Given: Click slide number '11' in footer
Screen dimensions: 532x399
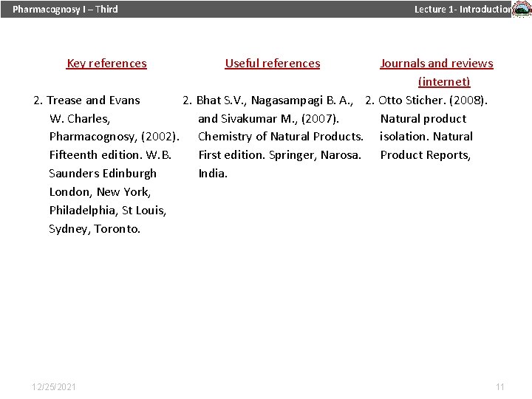Looking at the screenshot, I should click(499, 387).
